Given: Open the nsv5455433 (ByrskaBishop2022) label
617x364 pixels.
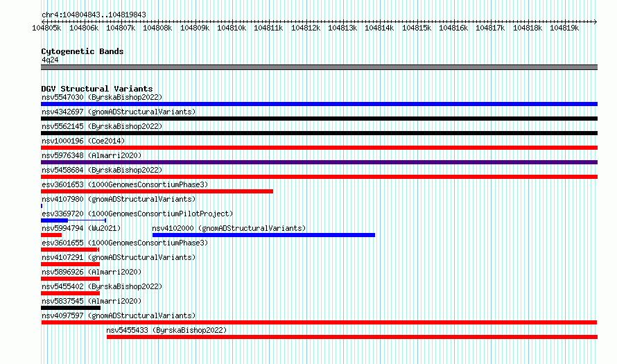Looking at the screenshot, I should pos(166,330).
